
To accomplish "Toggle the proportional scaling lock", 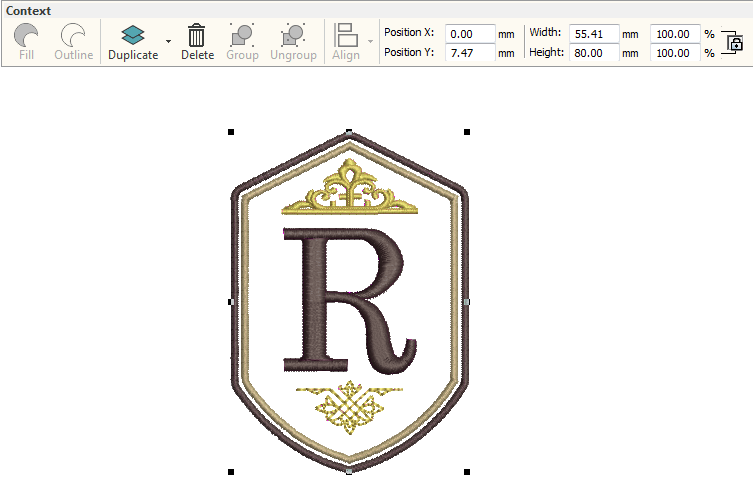I will pos(733,43).
